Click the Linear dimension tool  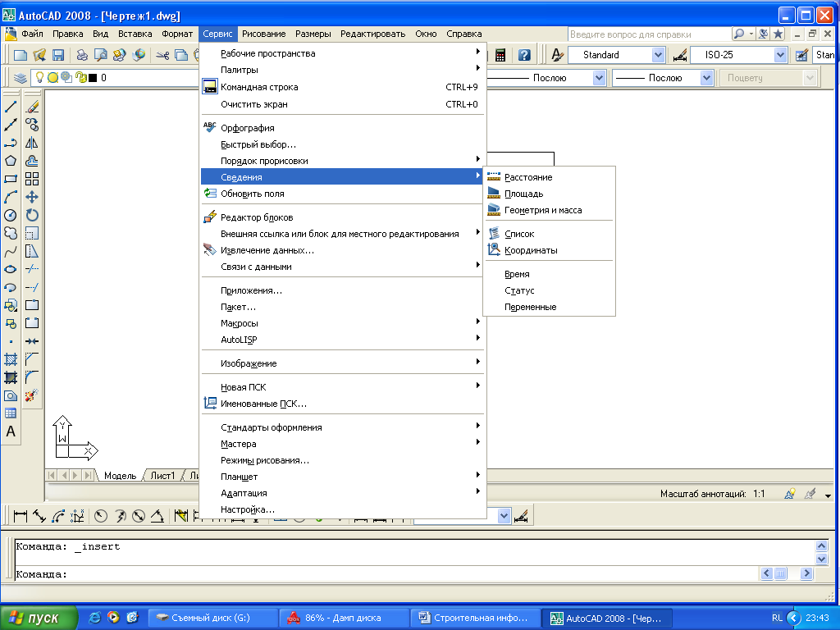click(x=21, y=517)
